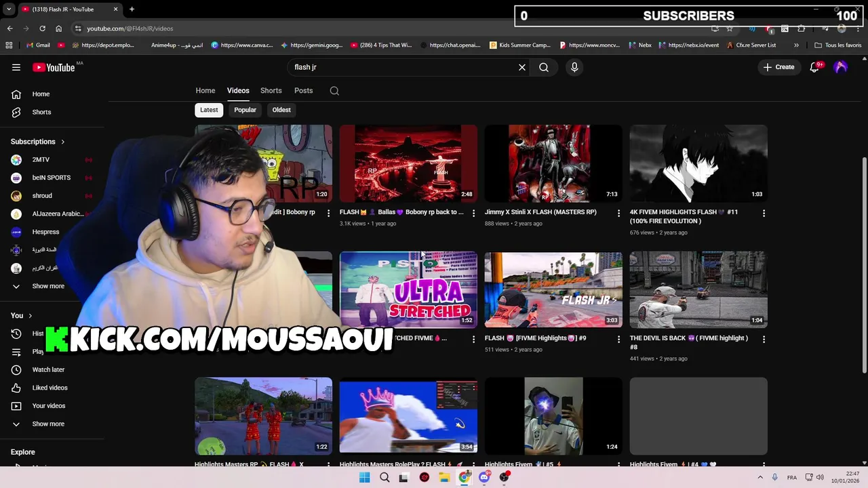Viewport: 868px width, 488px height.
Task: Open the YouTube guide hamburger menu
Action: coord(16,67)
